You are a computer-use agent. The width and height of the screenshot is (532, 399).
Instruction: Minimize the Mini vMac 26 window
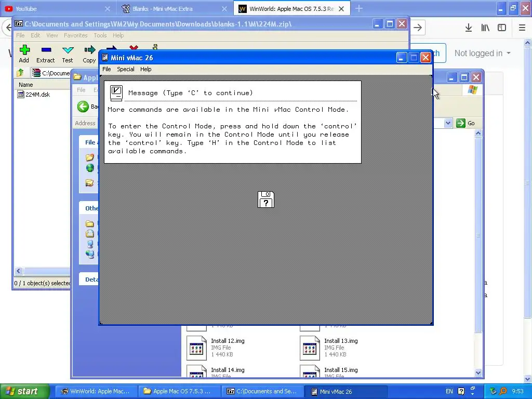[x=402, y=58]
